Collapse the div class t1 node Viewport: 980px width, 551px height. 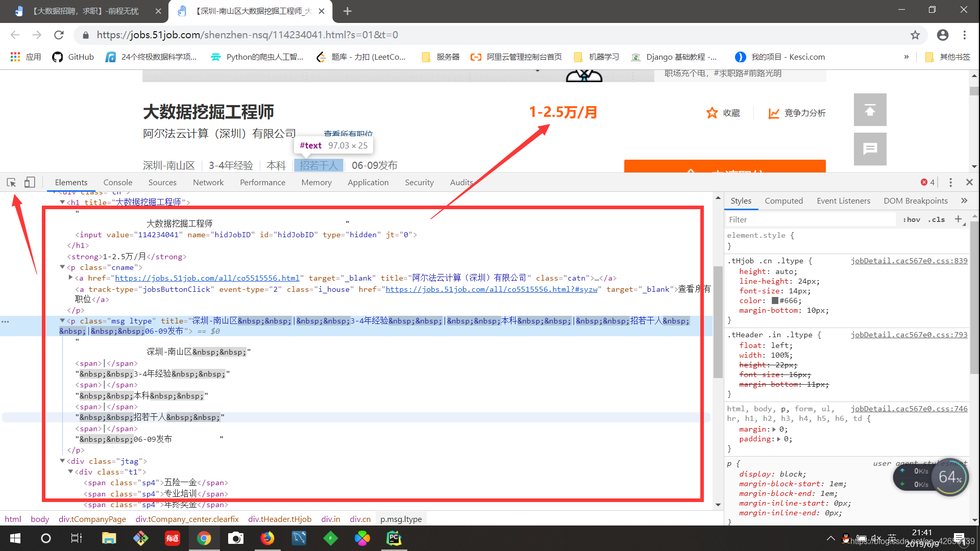pyautogui.click(x=70, y=471)
